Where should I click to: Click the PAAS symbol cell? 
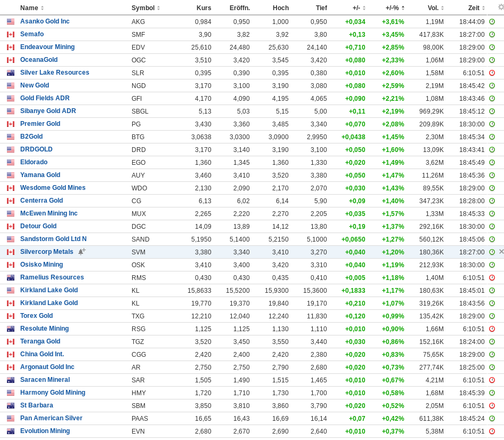(x=140, y=419)
